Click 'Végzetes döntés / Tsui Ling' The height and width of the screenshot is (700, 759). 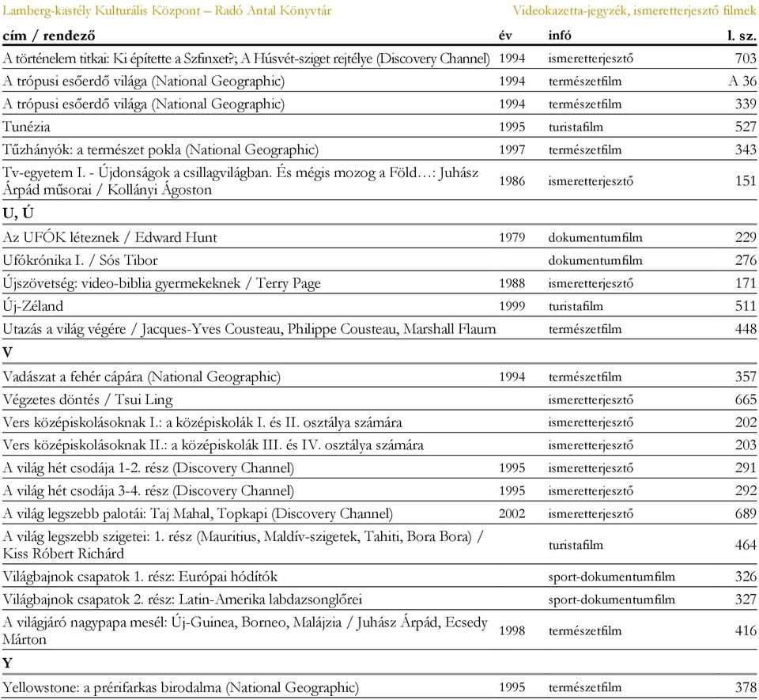pyautogui.click(x=88, y=400)
